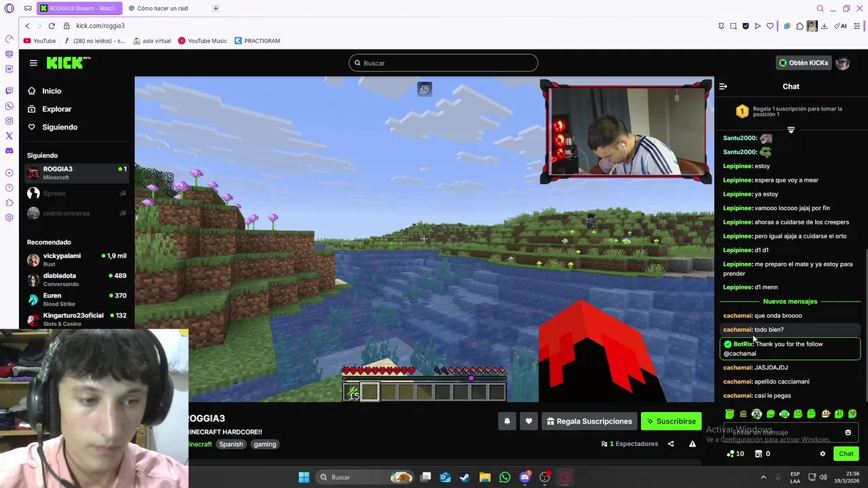Click the report warning triangle icon
The width and height of the screenshot is (868, 488).
tap(692, 444)
